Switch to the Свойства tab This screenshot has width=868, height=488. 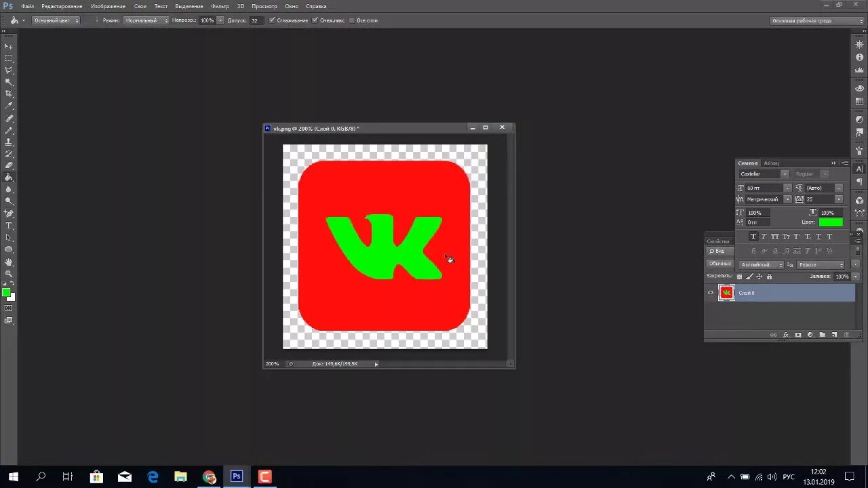pos(718,241)
